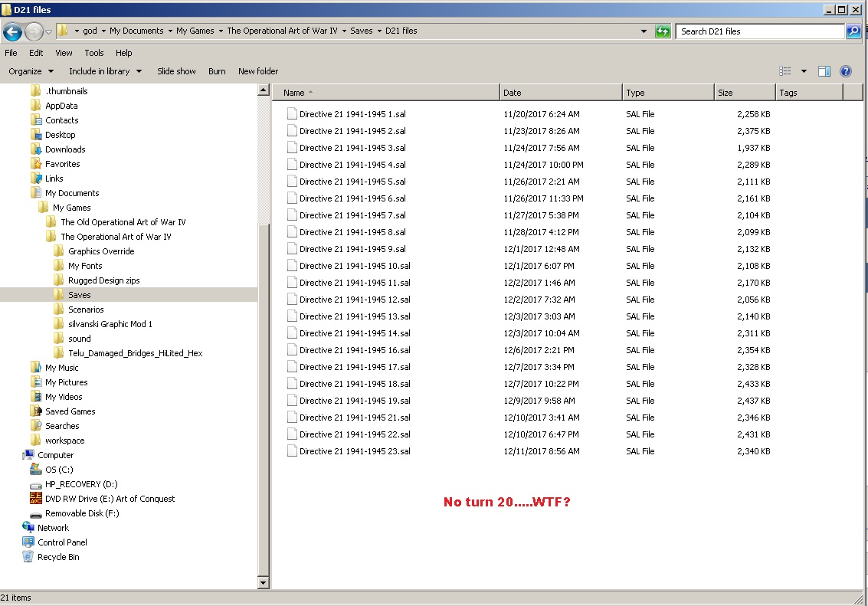The image size is (868, 606).
Task: Click the Tags column header
Action: point(809,93)
